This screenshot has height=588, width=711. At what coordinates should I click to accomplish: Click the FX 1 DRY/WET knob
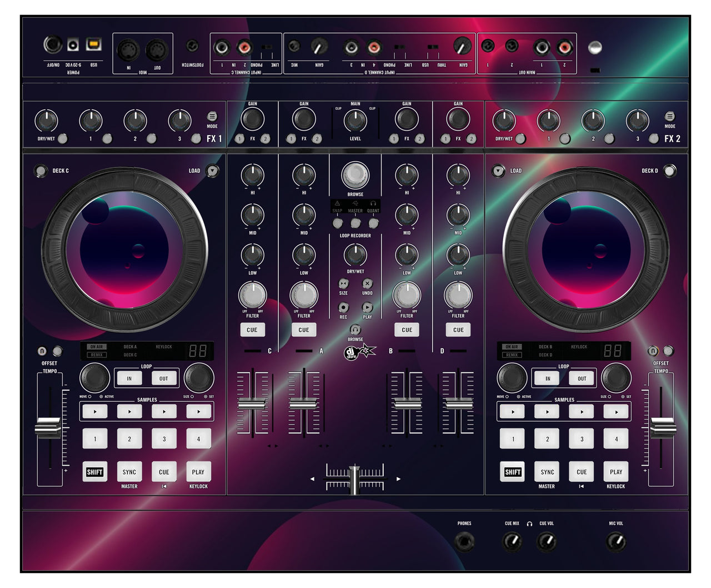click(x=46, y=121)
